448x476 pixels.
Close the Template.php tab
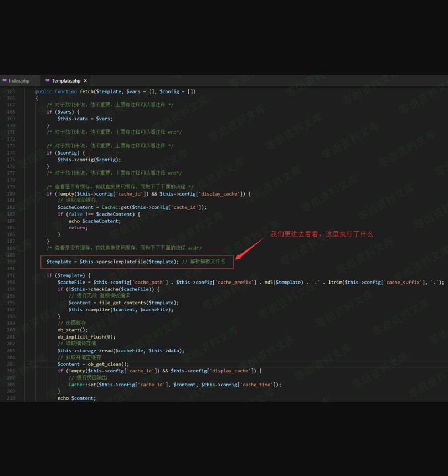tap(85, 81)
